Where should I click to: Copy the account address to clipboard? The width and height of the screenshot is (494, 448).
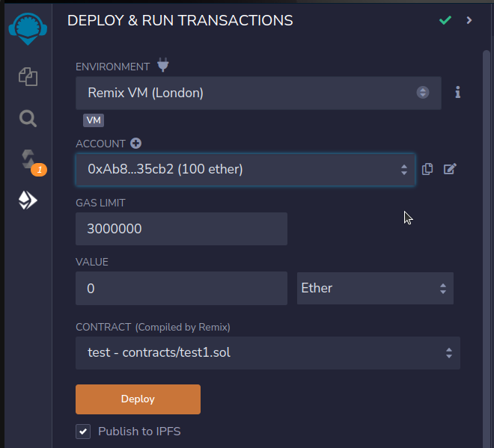(427, 169)
